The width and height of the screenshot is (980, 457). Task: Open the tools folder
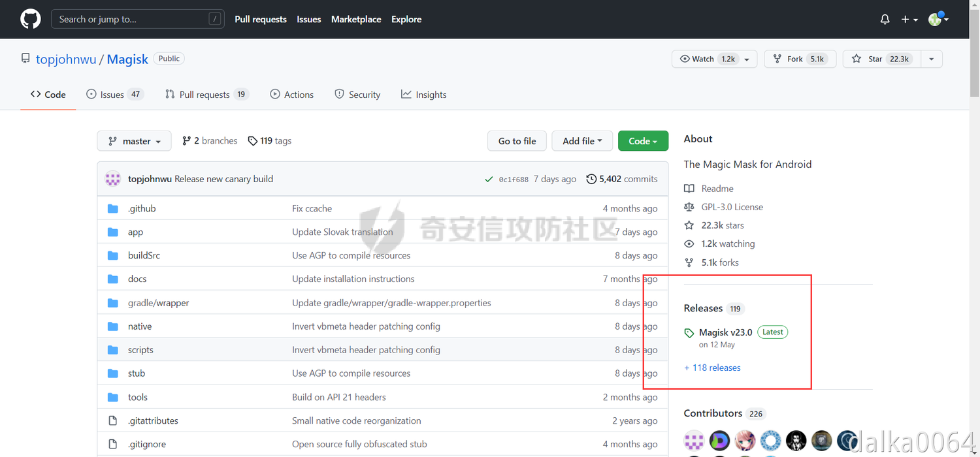click(x=138, y=397)
